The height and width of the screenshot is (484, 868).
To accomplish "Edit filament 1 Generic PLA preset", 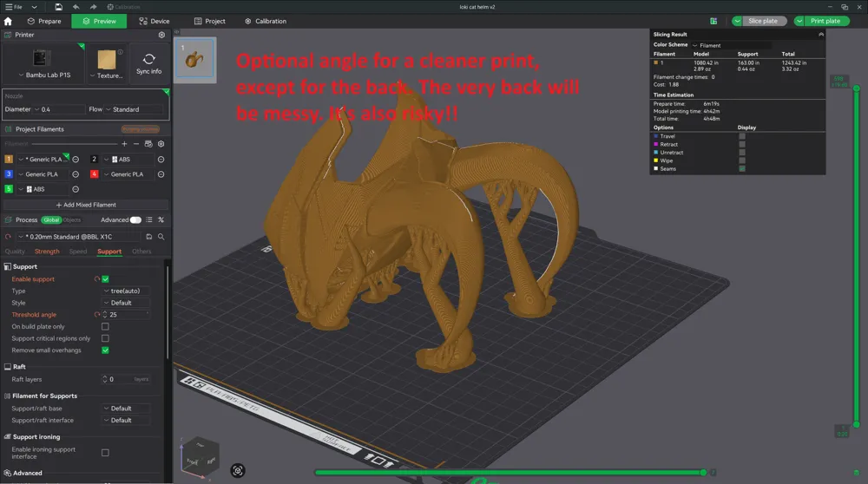I will tap(76, 160).
